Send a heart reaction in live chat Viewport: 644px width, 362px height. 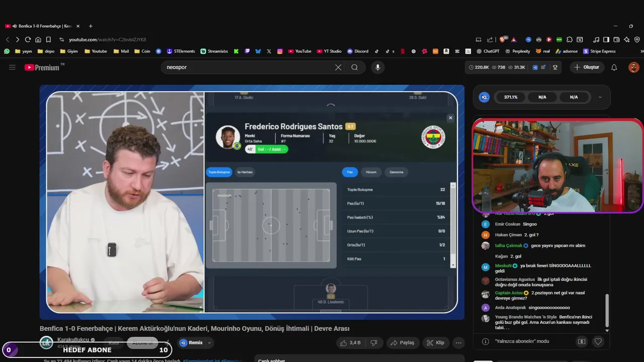pyautogui.click(x=598, y=341)
